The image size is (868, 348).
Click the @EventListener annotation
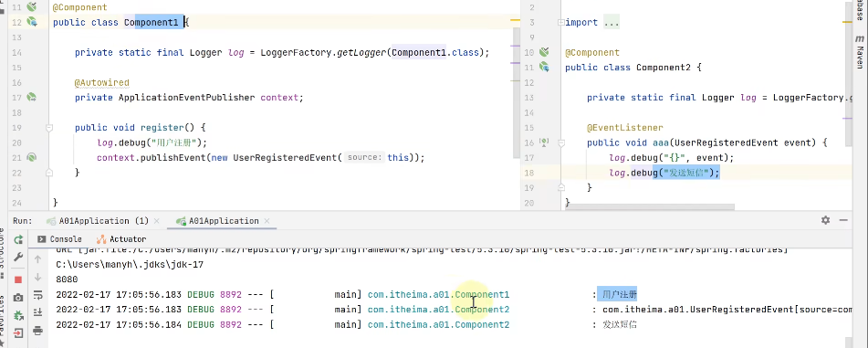625,128
